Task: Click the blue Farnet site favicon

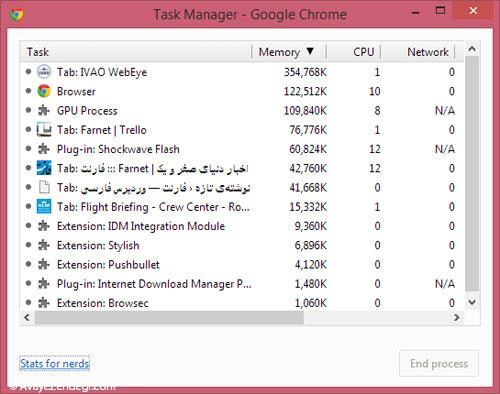Action: [44, 168]
